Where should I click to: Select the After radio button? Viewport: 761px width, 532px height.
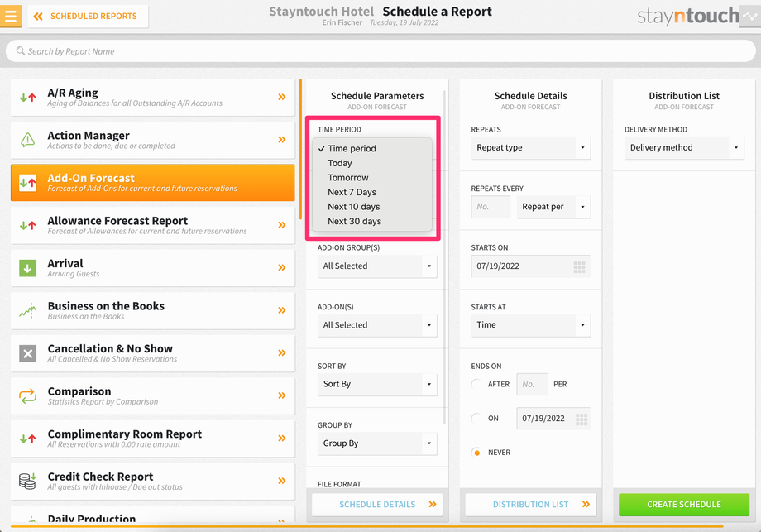tap(476, 385)
